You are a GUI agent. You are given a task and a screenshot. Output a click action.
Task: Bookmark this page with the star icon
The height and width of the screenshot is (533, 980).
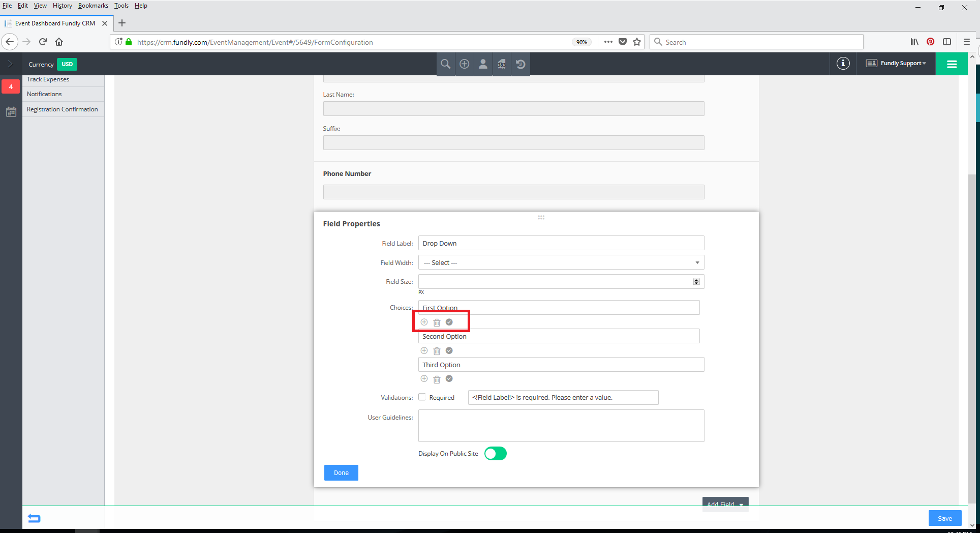[x=637, y=42]
